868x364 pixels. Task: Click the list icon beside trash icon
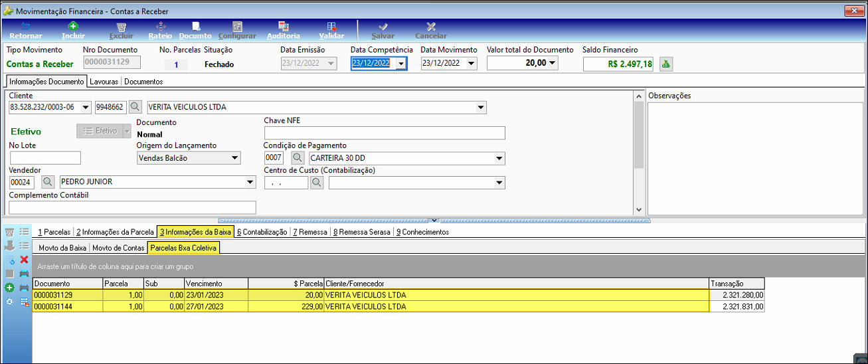tap(24, 232)
